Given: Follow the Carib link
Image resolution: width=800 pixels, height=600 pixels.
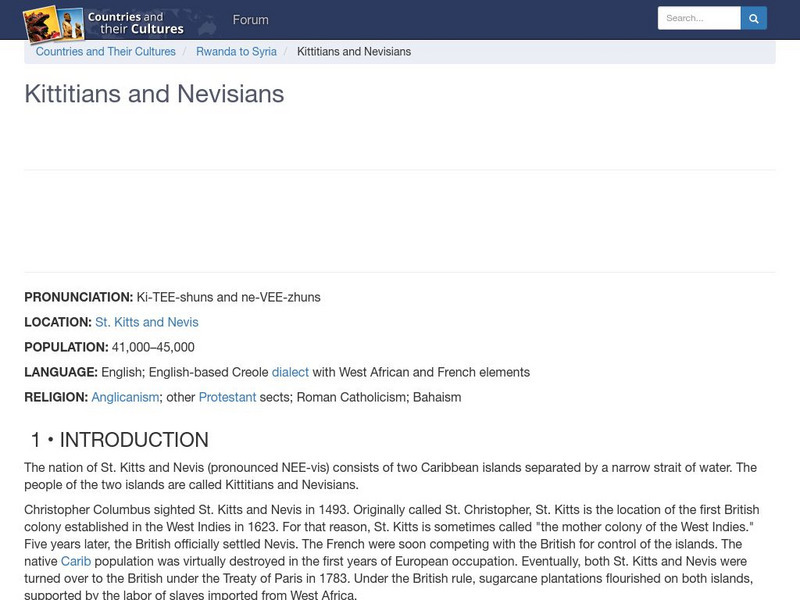Looking at the screenshot, I should point(76,561).
